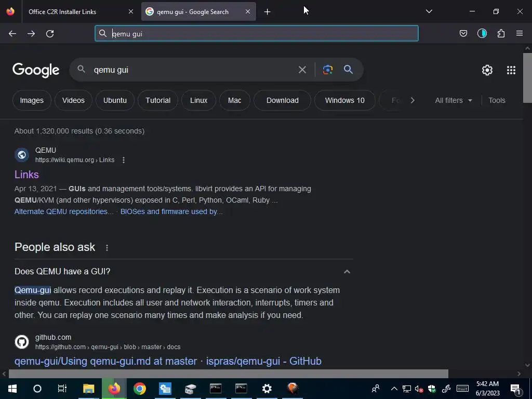The image size is (532, 399).
Task: Filter results by Videos
Action: [x=73, y=100]
